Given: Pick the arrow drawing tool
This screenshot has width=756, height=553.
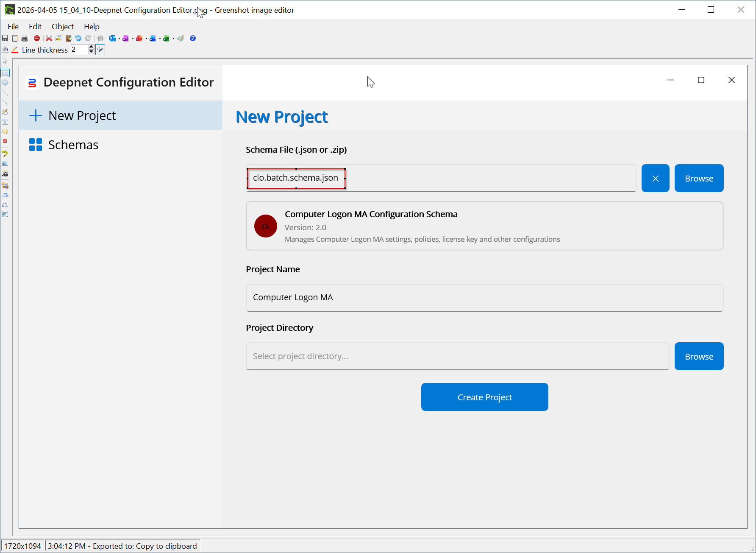Looking at the screenshot, I should pyautogui.click(x=5, y=102).
